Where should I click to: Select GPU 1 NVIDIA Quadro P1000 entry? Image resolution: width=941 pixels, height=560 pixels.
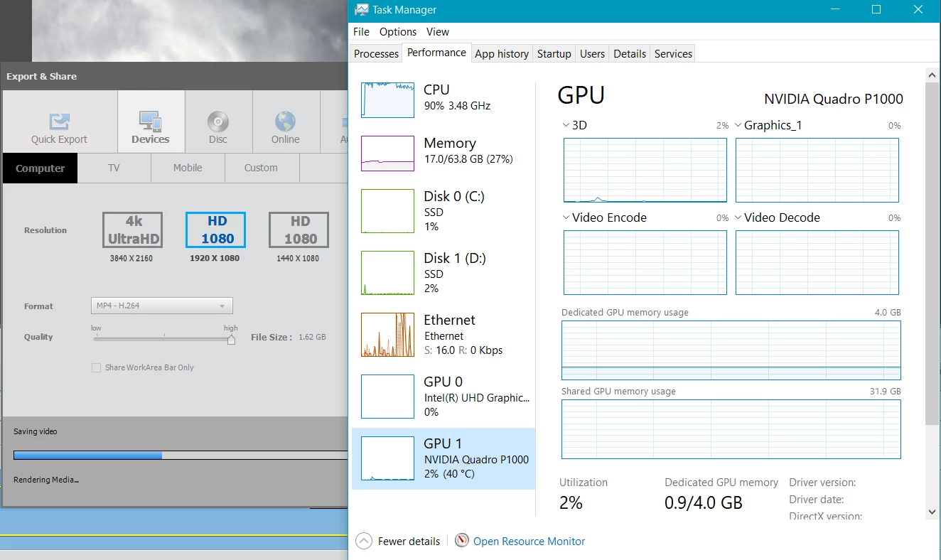(x=443, y=458)
